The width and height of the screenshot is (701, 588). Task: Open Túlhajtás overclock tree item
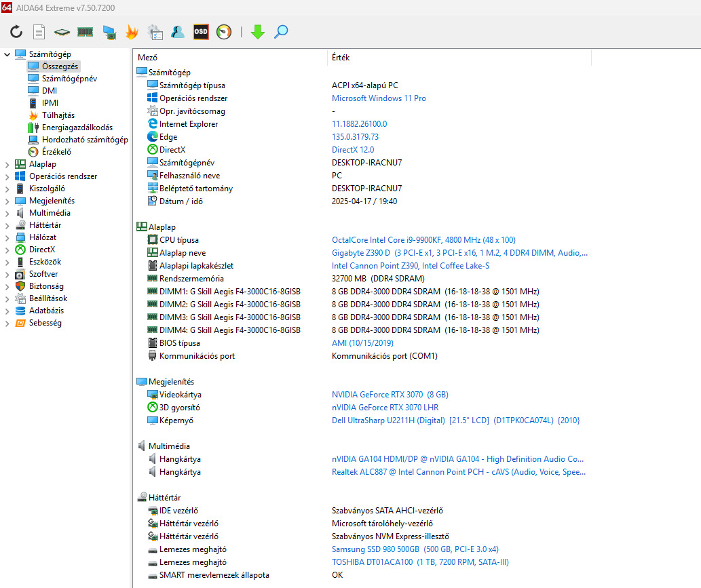(x=58, y=115)
